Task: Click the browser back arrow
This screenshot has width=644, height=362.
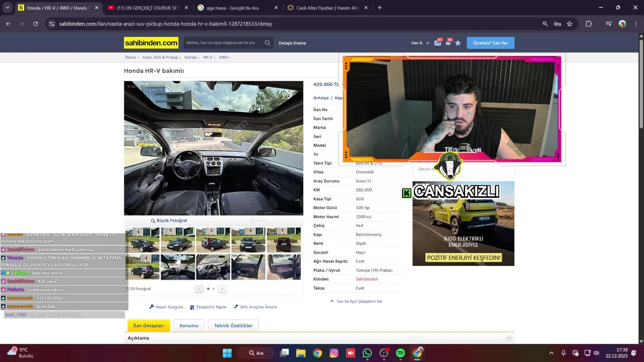Action: point(8,24)
